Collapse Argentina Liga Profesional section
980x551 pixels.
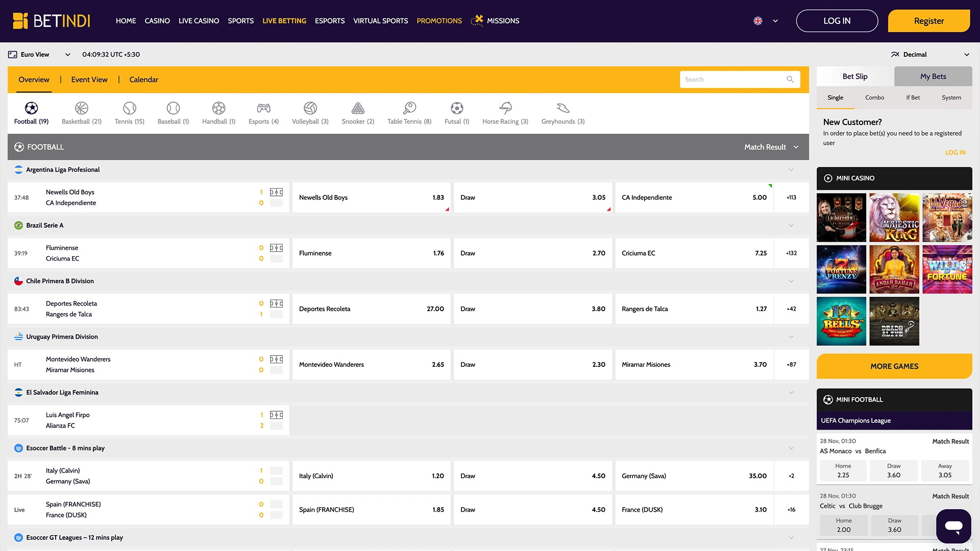click(791, 170)
